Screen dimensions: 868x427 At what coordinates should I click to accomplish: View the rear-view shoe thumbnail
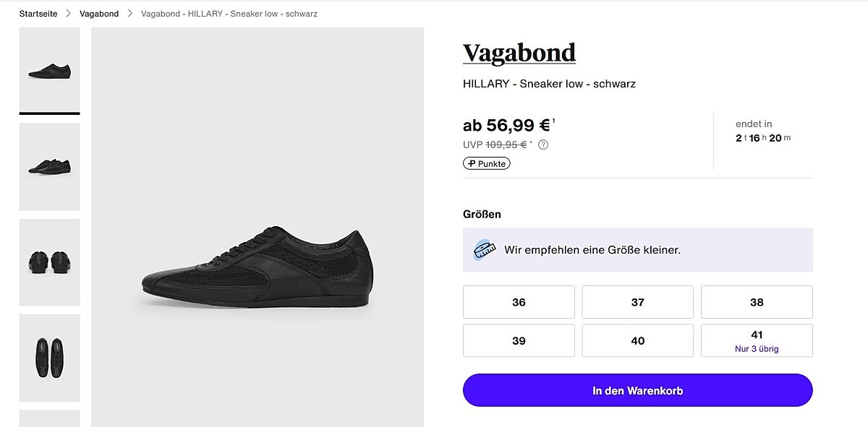point(49,262)
